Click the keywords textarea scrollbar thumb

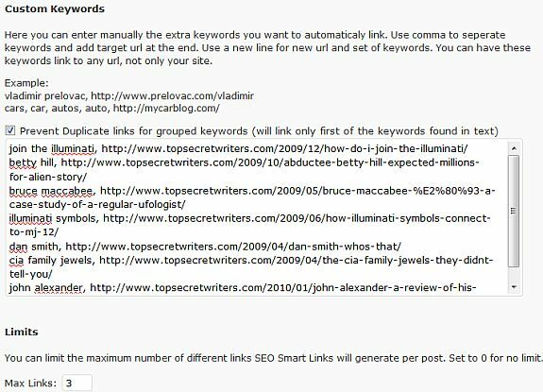coord(514,211)
